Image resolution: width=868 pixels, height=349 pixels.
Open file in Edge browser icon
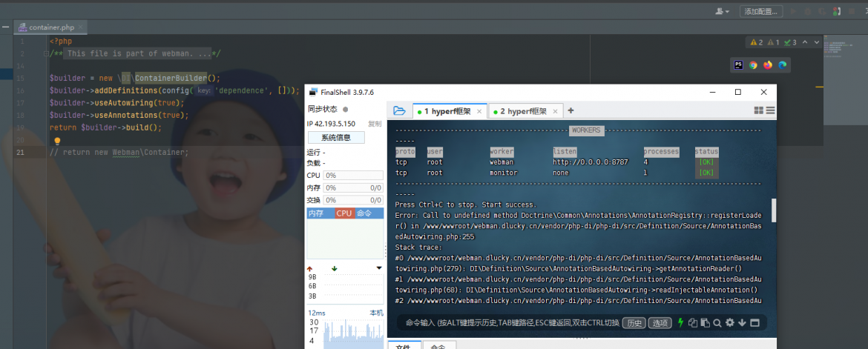(782, 64)
